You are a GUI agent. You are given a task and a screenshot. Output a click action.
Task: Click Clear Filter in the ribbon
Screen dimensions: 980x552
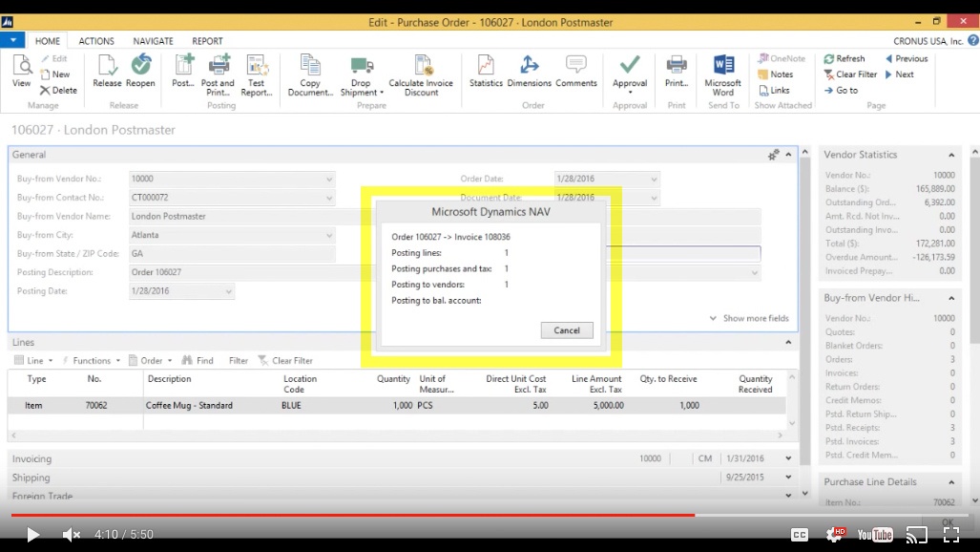tap(850, 74)
